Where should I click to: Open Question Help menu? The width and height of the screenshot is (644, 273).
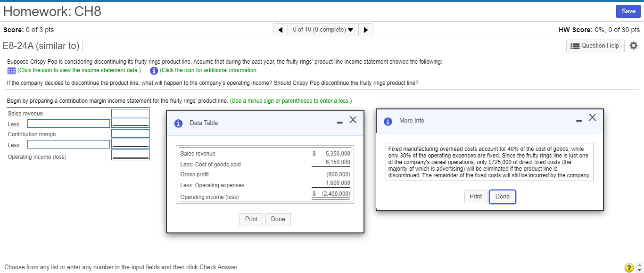[595, 46]
